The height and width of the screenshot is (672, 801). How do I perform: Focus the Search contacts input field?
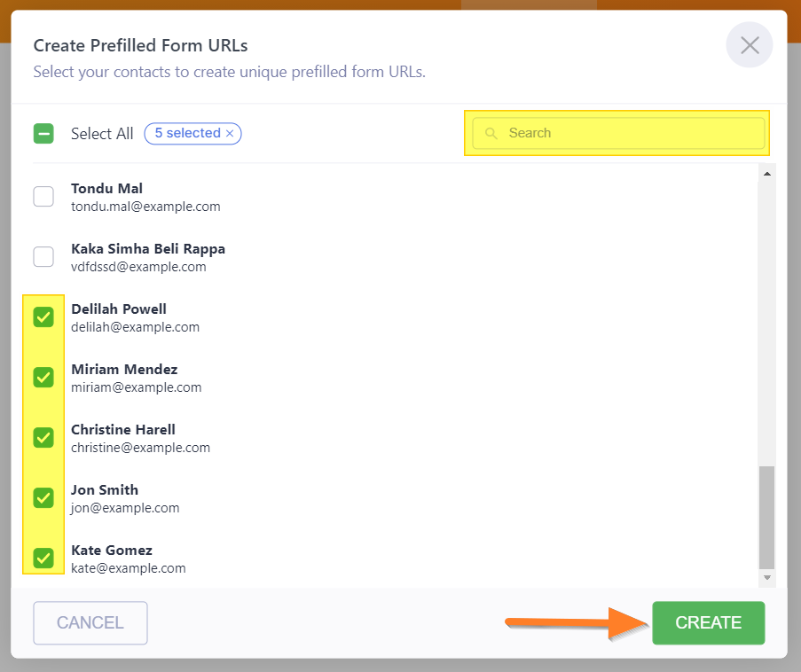click(618, 133)
